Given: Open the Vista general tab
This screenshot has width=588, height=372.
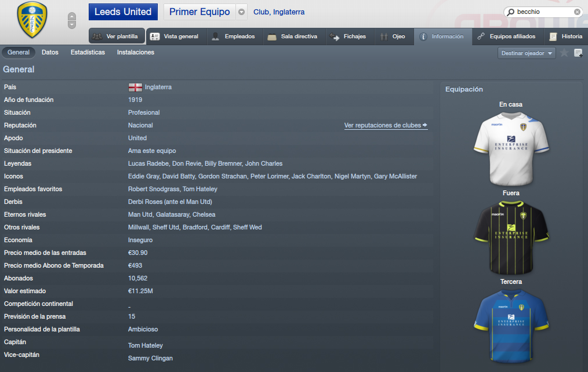Looking at the screenshot, I should click(176, 37).
